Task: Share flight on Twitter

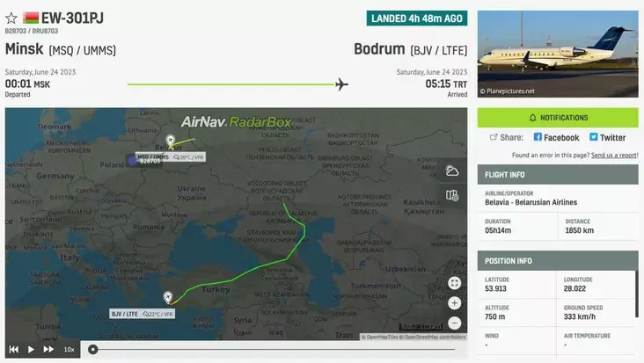Action: coord(607,137)
